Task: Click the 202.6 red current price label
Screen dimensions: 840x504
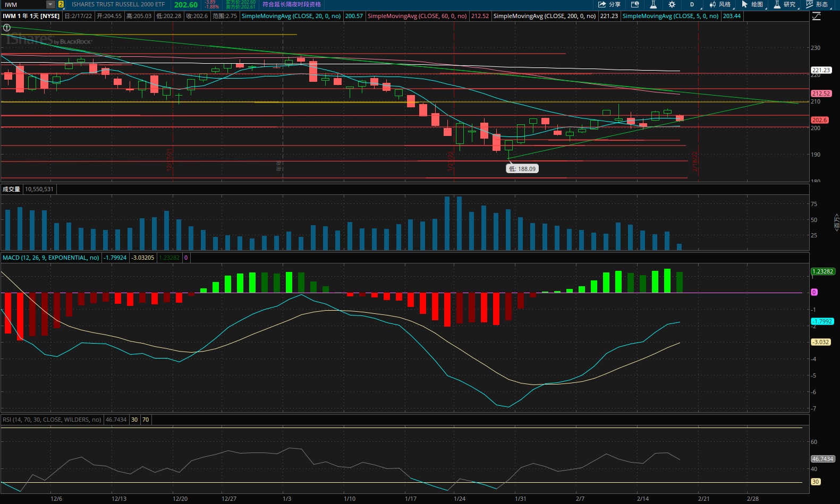Action: 819,120
